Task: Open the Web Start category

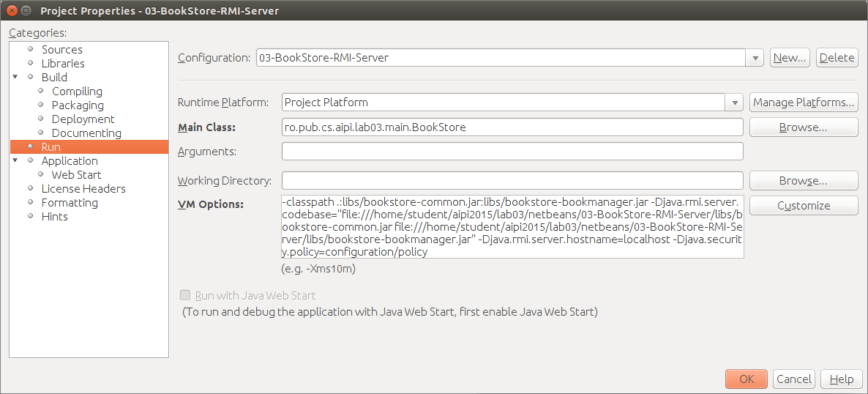Action: click(x=76, y=174)
